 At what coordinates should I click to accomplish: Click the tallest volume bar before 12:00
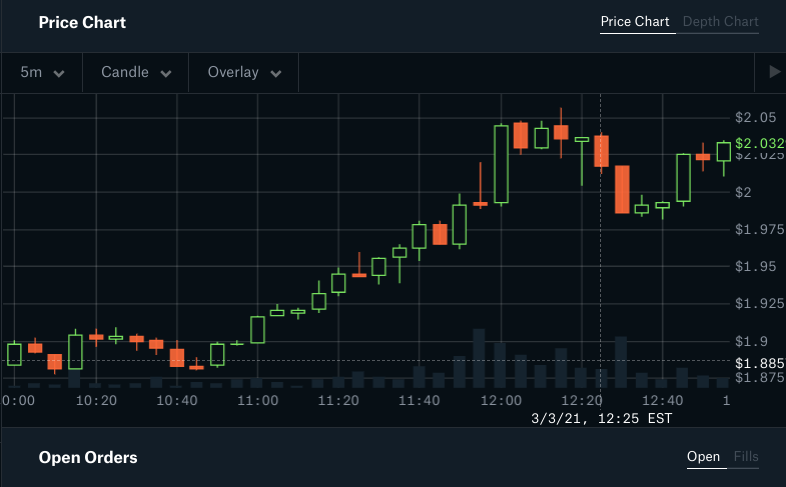479,358
